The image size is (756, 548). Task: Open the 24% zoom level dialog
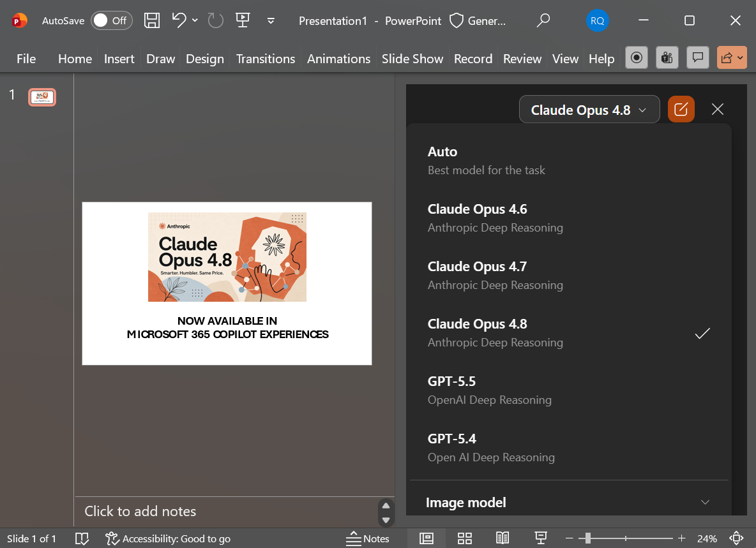(707, 538)
